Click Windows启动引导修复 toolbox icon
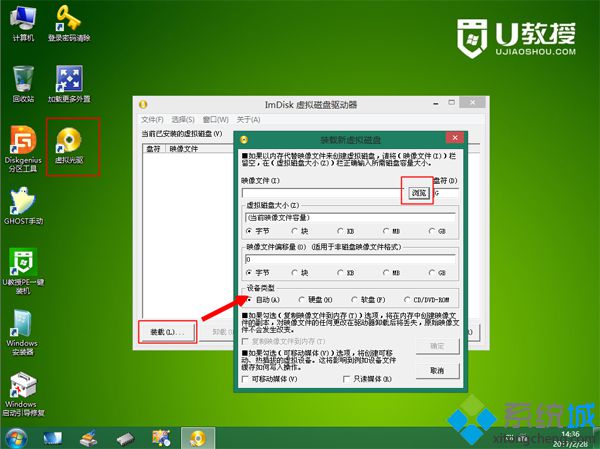The width and height of the screenshot is (600, 449). [x=23, y=394]
